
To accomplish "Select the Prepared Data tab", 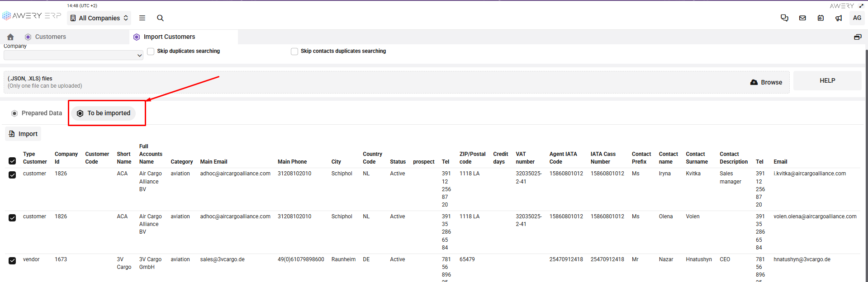I will (x=37, y=113).
